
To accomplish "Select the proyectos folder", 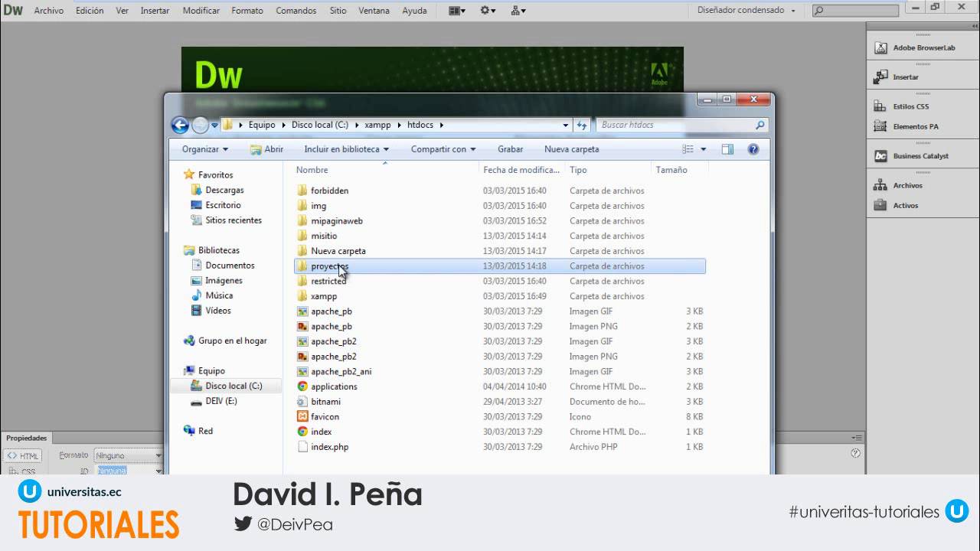I will pyautogui.click(x=500, y=266).
